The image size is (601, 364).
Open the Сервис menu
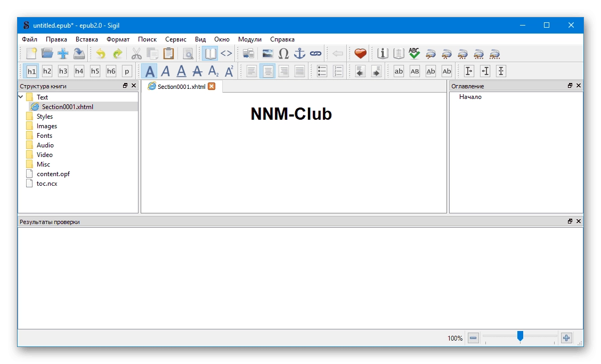coord(175,39)
